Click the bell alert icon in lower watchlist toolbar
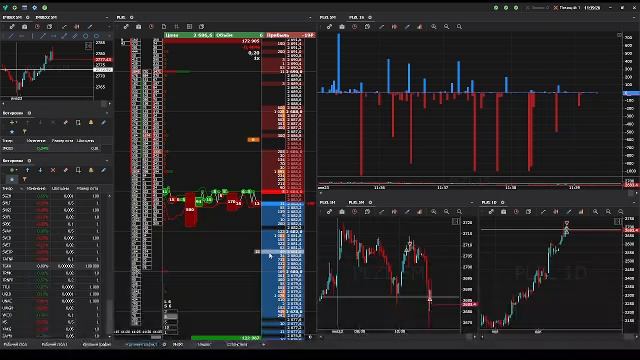 point(91,170)
